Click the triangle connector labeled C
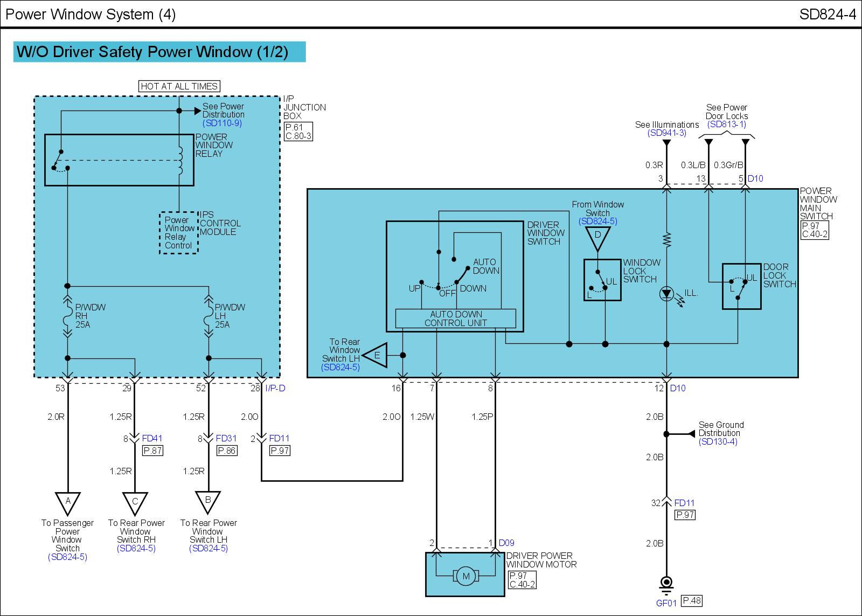862x616 pixels. coord(135,502)
